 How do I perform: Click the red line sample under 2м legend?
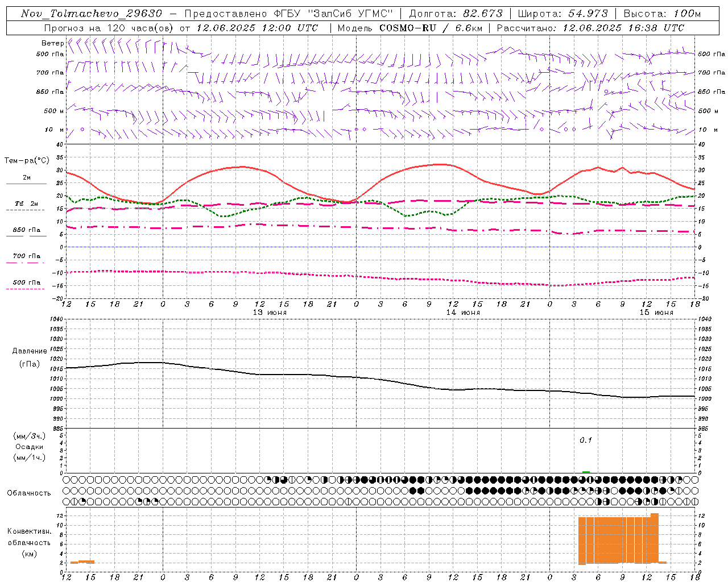(26, 184)
